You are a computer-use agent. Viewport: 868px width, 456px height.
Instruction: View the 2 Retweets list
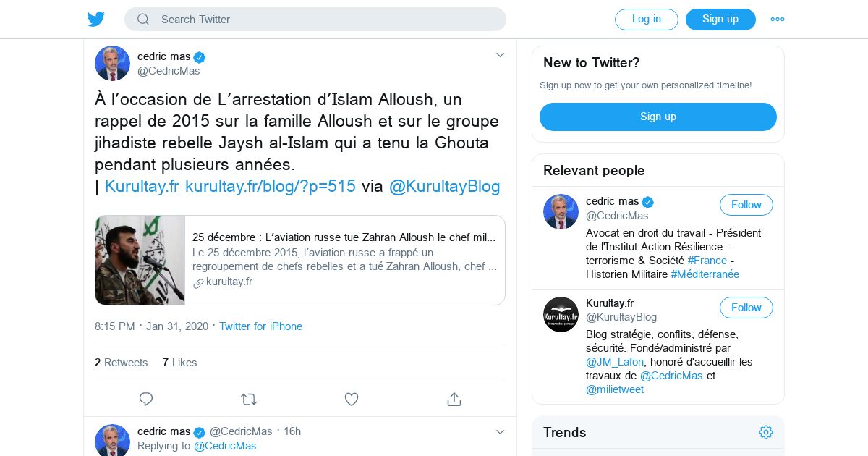[122, 363]
